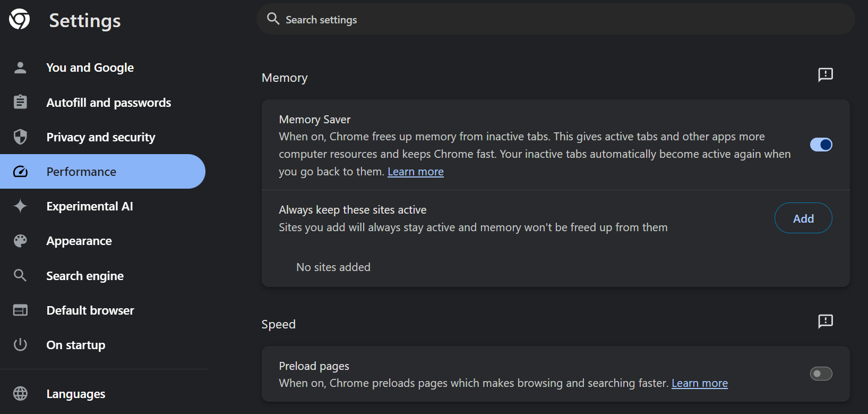This screenshot has width=868, height=414.
Task: Click the shield icon for Privacy and security
Action: tap(20, 137)
